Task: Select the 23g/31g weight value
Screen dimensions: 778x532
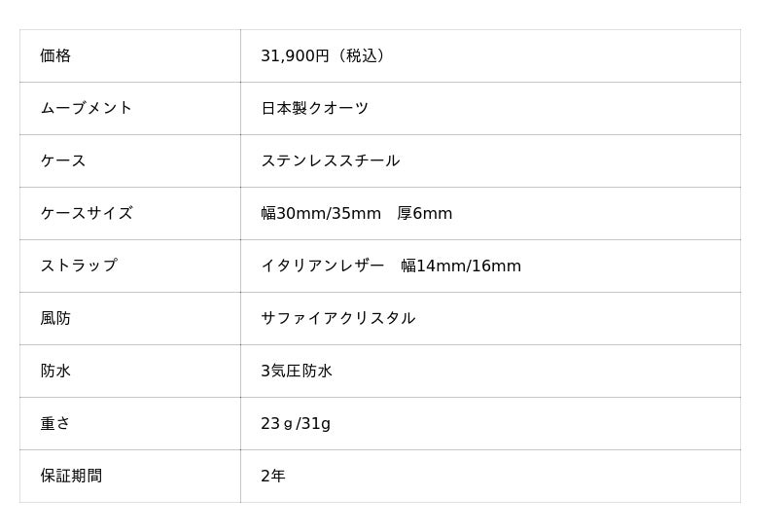Action: (x=296, y=424)
